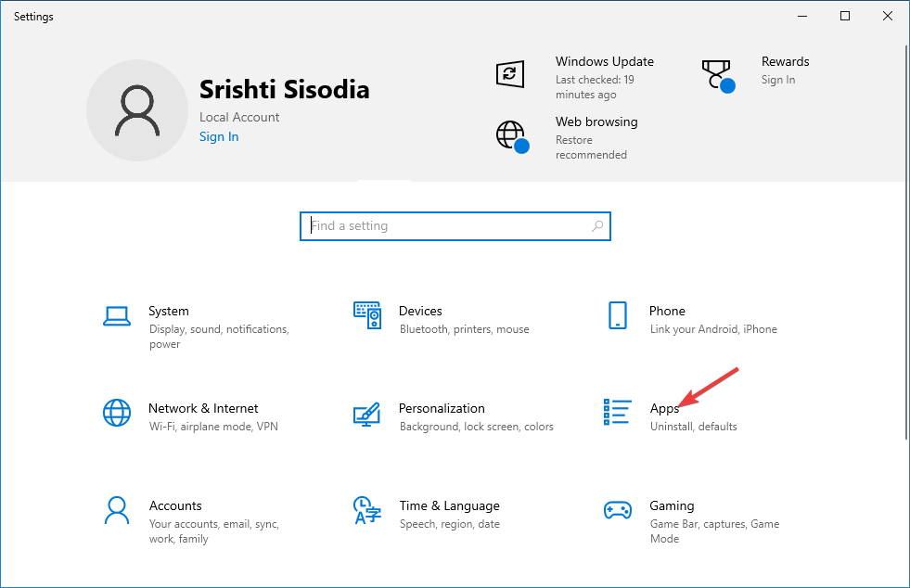Open the Web browsing heading
Viewport: 910px width, 588px height.
click(596, 121)
